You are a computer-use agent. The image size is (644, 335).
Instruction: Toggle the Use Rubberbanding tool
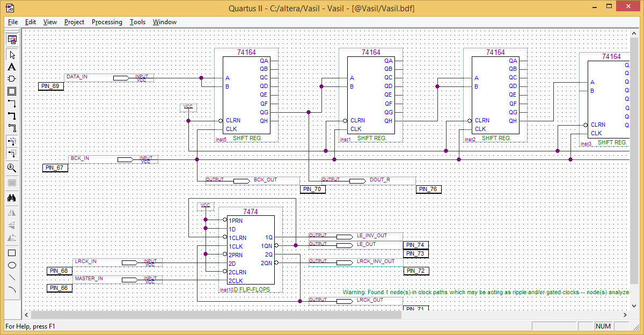12,141
